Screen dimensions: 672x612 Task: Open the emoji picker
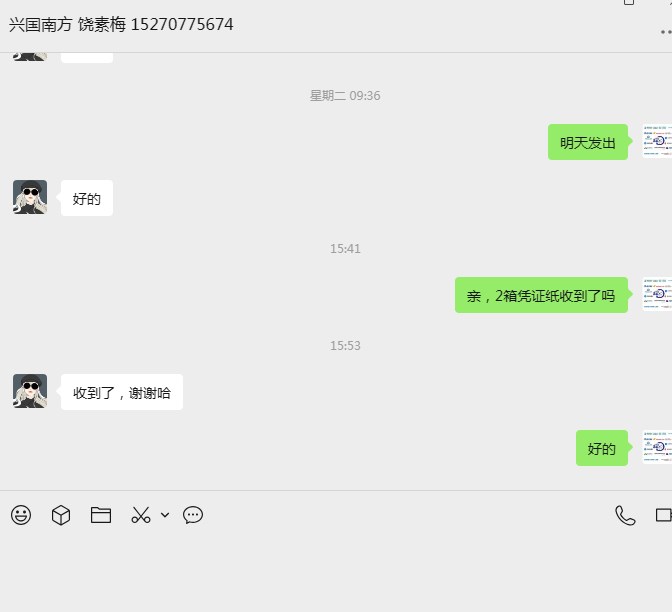tap(21, 515)
